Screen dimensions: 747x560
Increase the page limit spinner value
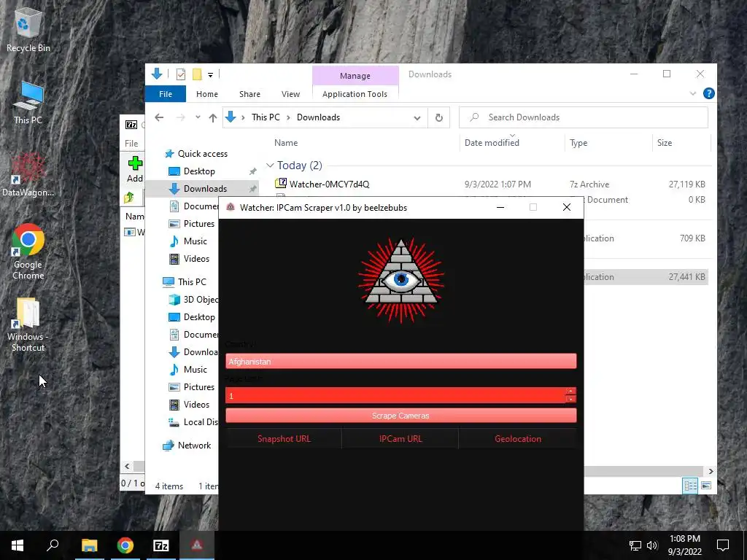point(570,392)
